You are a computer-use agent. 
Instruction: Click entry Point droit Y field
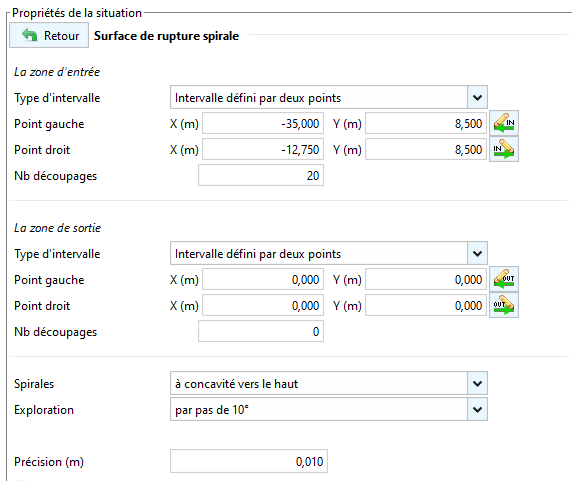pos(426,149)
